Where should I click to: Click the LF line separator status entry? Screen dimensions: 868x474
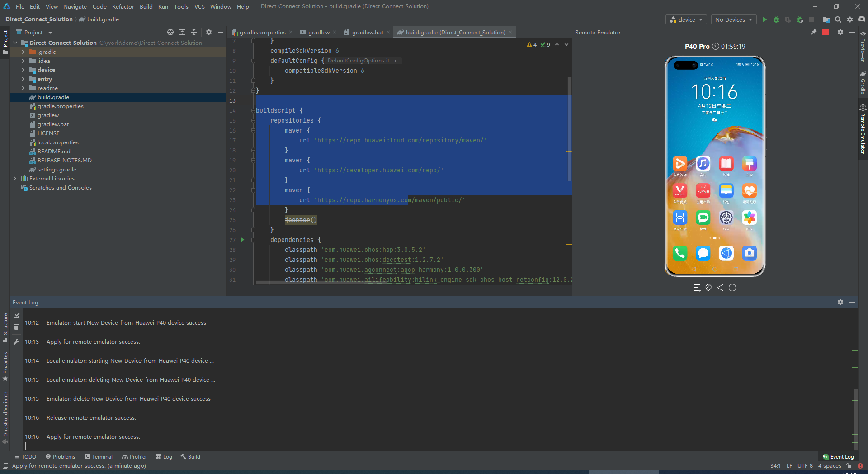(789, 465)
